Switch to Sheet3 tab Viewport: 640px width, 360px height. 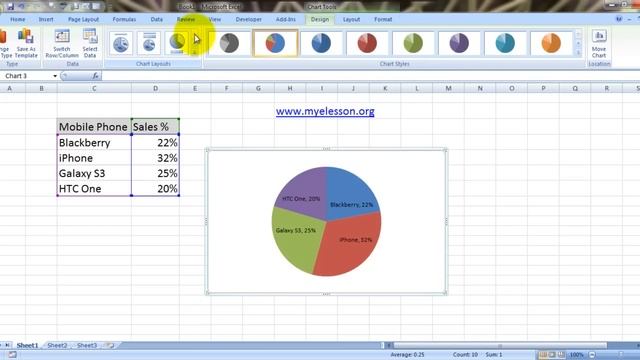[87, 345]
